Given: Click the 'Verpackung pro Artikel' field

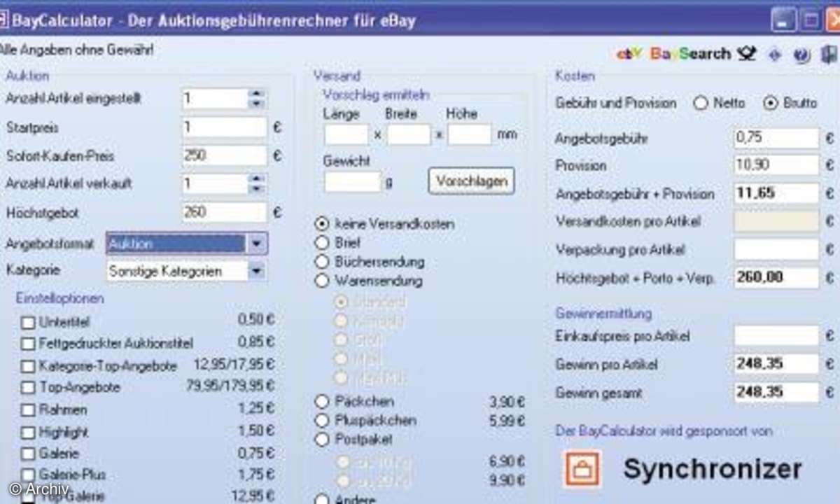Looking at the screenshot, I should (776, 250).
